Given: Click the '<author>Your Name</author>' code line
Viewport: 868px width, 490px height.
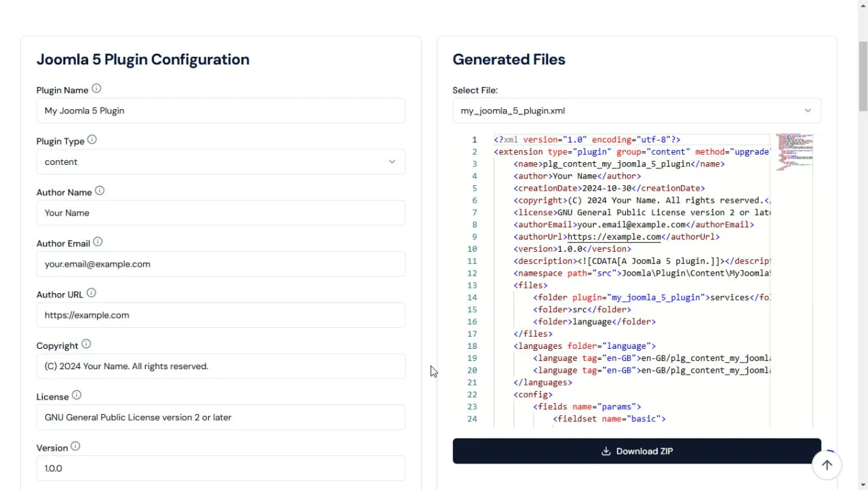Looking at the screenshot, I should tap(577, 176).
